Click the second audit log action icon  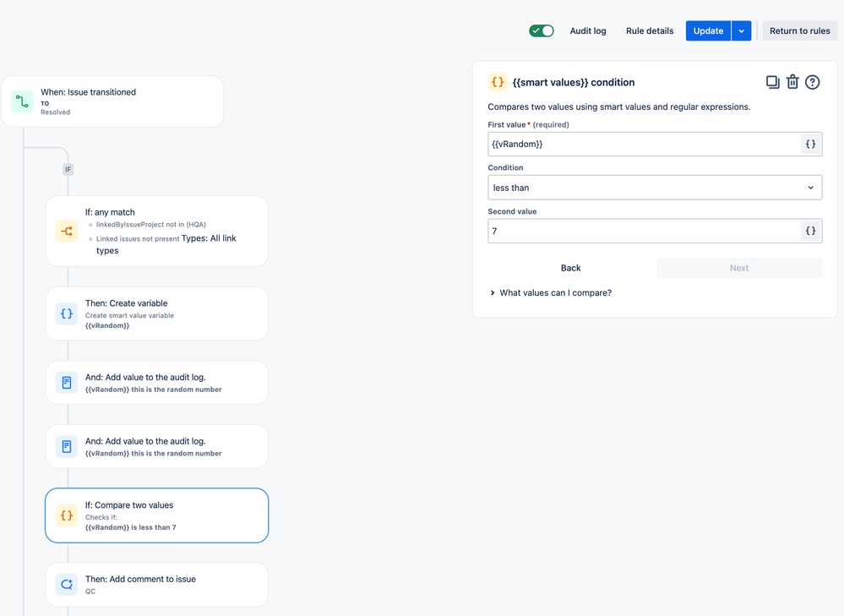point(67,446)
